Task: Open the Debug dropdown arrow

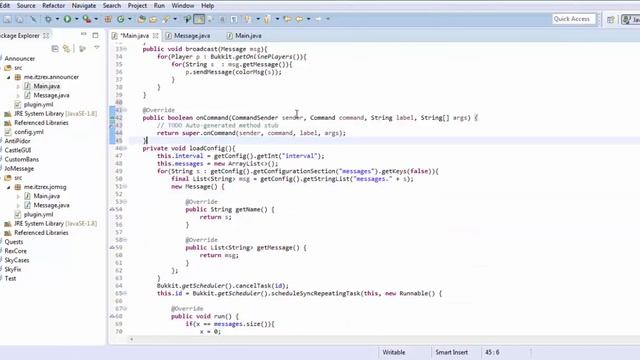Action: tap(57, 19)
